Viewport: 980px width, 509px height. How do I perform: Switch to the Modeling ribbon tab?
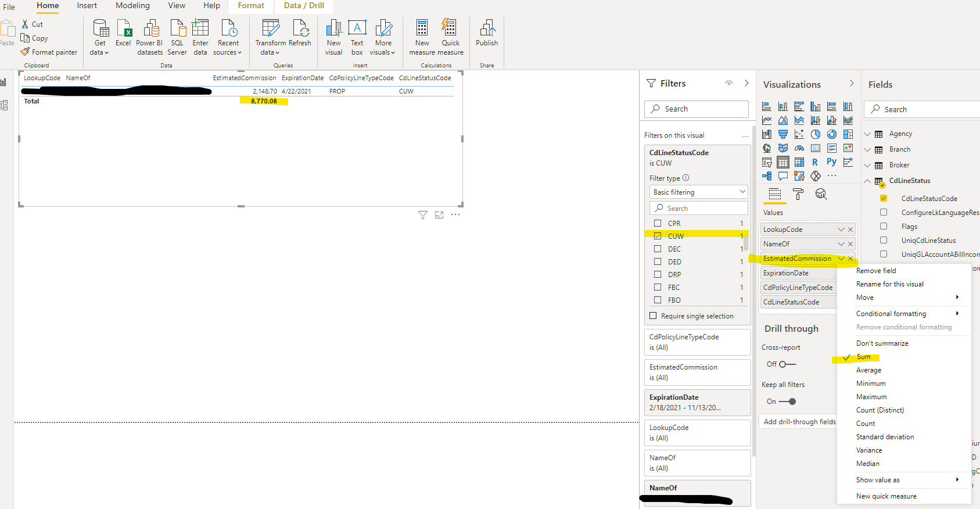pos(132,5)
